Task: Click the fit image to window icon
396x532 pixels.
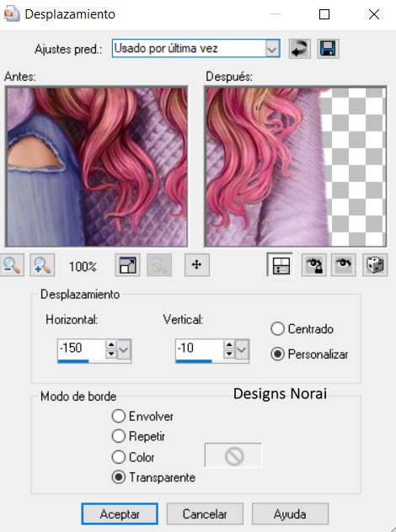Action: pyautogui.click(x=127, y=265)
